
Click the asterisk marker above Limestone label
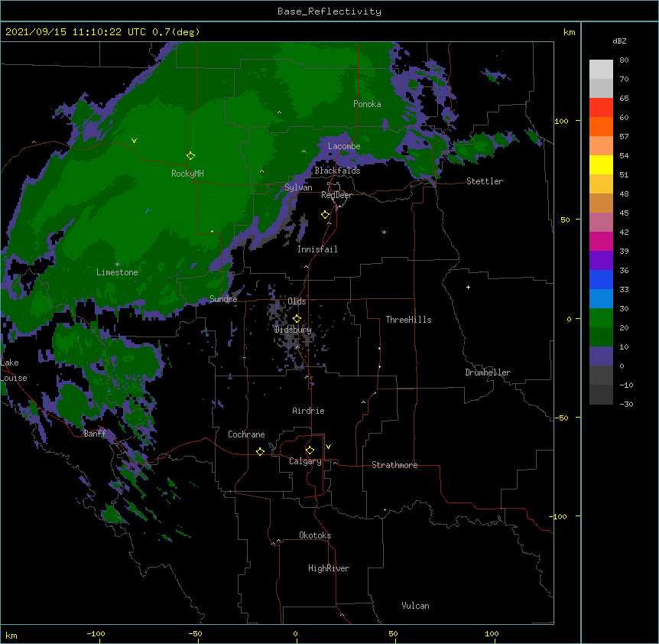click(117, 265)
